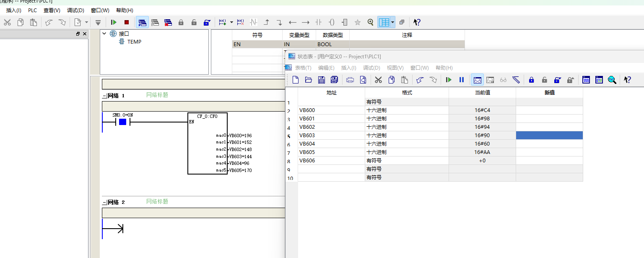
Task: Open format dropdown cell for VB603 row
Action: (407, 136)
